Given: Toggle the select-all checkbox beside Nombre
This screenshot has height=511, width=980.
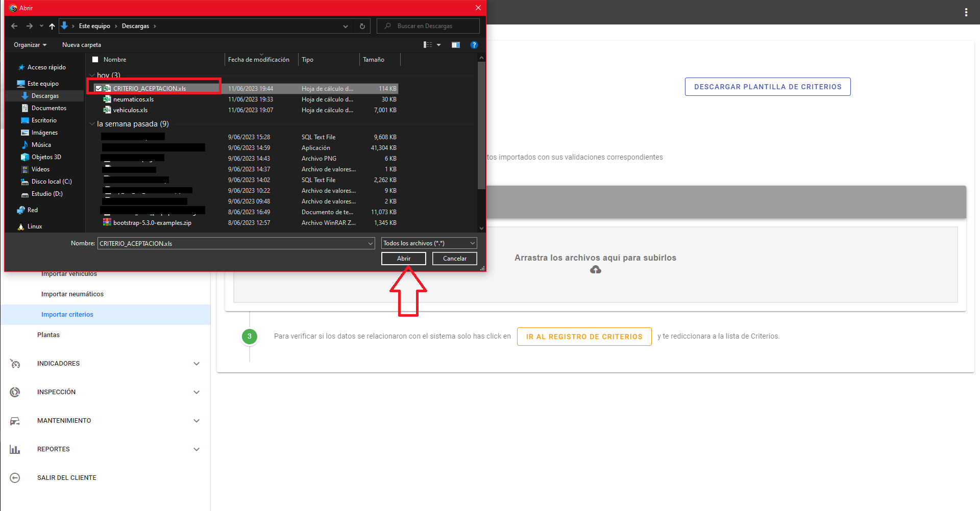Looking at the screenshot, I should tap(95, 60).
